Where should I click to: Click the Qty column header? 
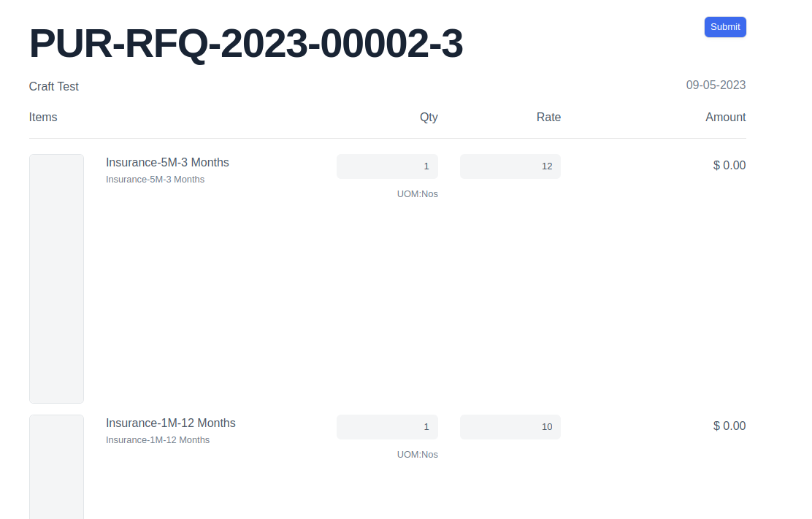tap(429, 117)
